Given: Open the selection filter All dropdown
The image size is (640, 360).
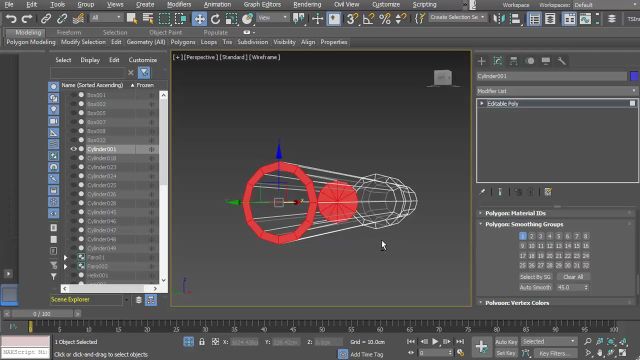Looking at the screenshot, I should (106, 18).
